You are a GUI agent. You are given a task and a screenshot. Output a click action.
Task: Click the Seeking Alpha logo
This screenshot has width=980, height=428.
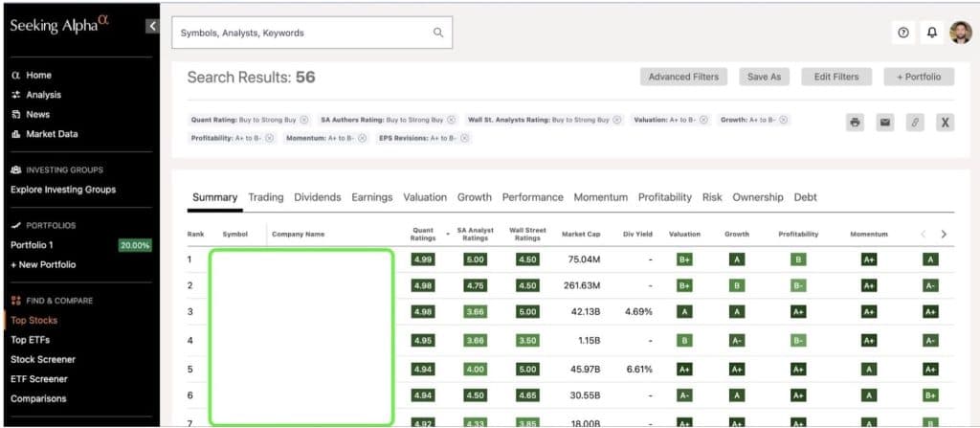(x=59, y=25)
